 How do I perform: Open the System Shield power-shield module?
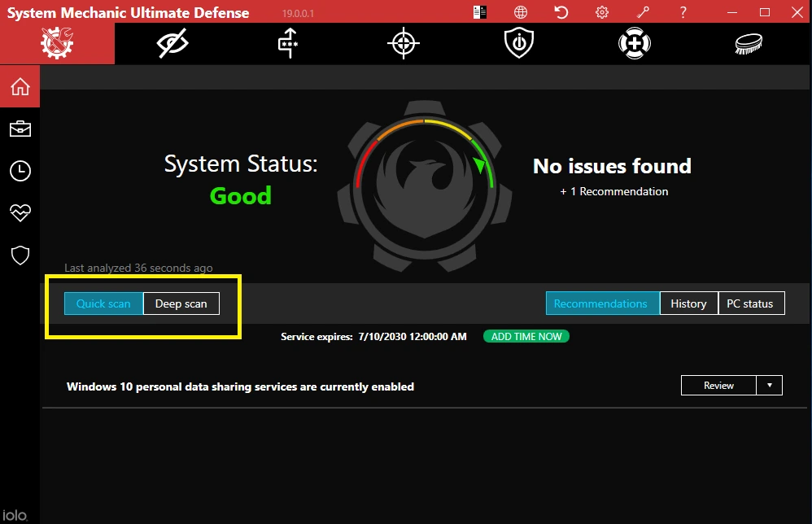click(x=519, y=43)
